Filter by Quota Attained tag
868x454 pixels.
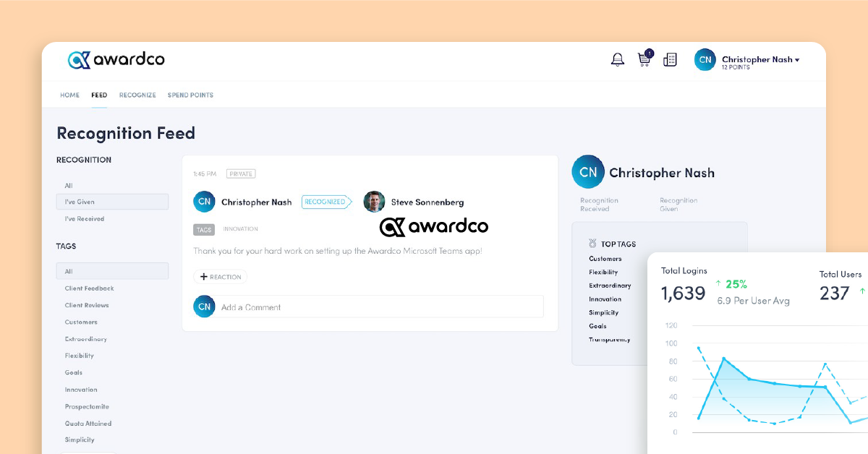coord(88,424)
